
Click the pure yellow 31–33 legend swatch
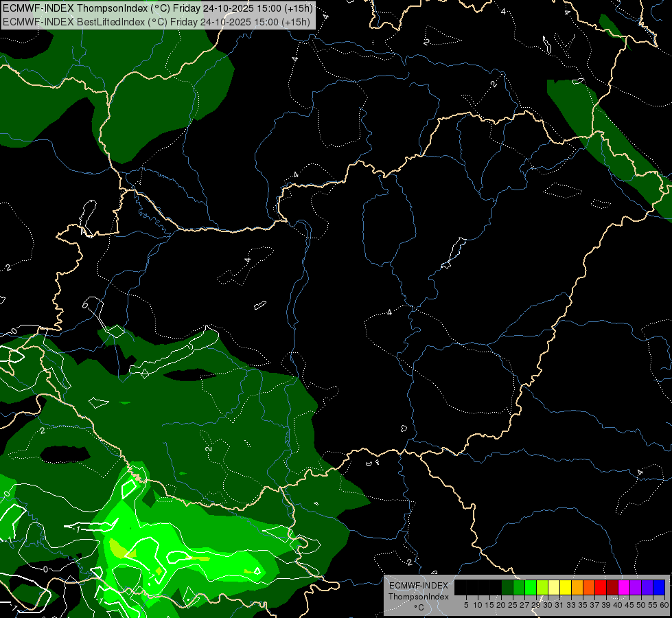point(566,587)
